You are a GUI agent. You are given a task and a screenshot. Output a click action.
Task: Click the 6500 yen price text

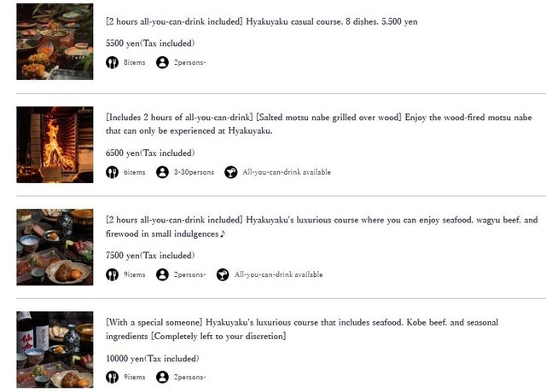(x=150, y=153)
